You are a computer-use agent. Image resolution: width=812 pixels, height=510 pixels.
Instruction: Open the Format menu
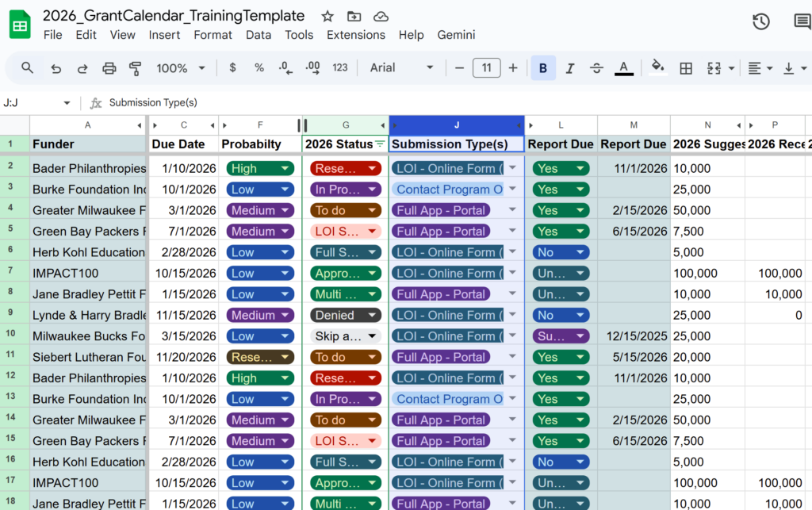click(x=213, y=35)
